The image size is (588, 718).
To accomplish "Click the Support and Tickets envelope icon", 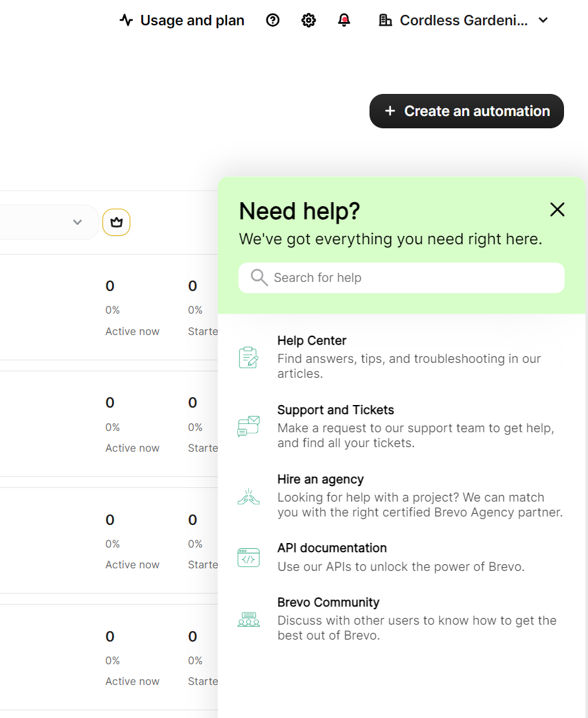I will [x=248, y=426].
